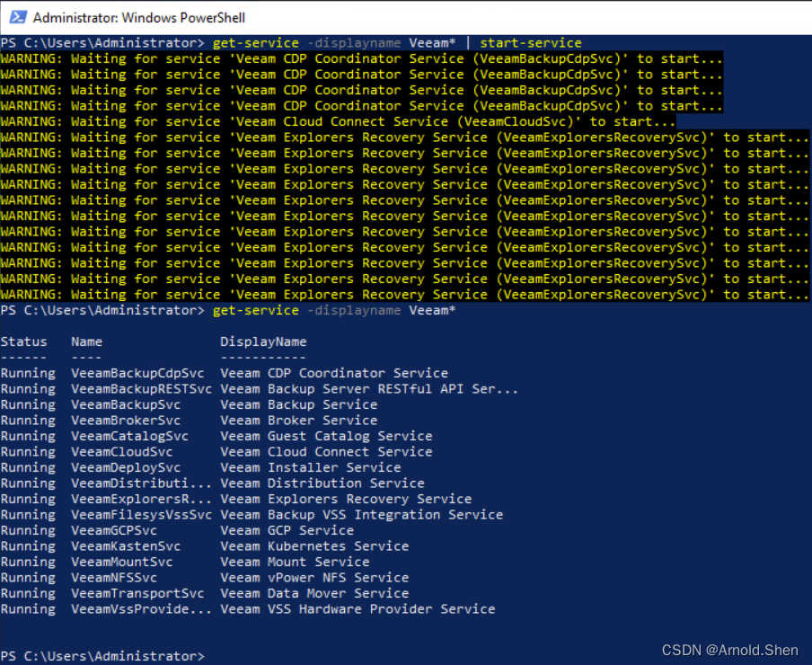Select the VeeamNFSSvc service name
This screenshot has height=665, width=812.
tap(114, 578)
